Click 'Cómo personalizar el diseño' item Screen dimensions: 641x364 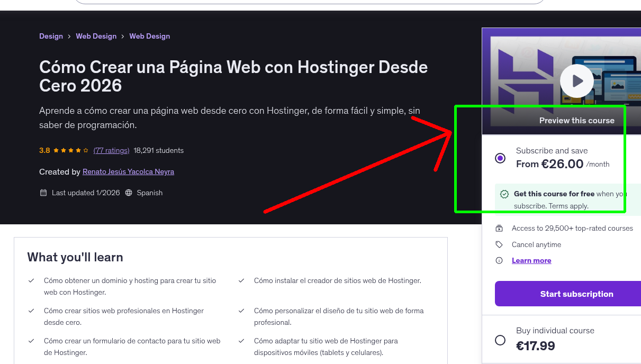pyautogui.click(x=339, y=316)
